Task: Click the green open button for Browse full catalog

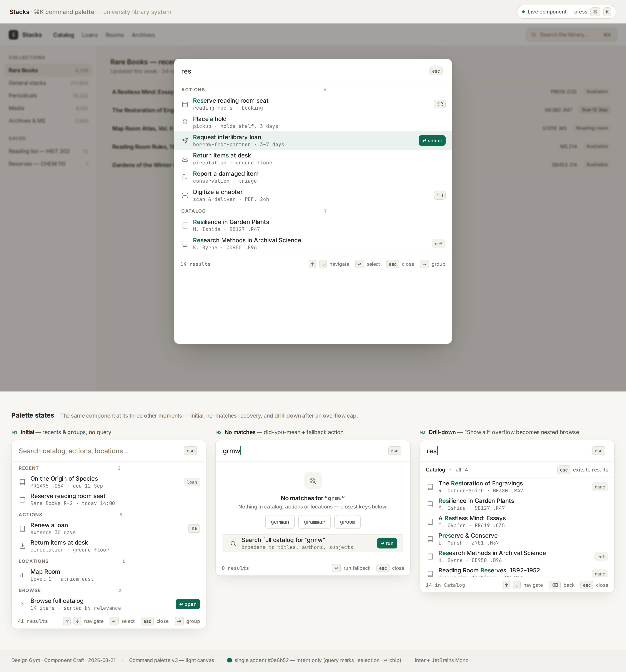Action: click(x=188, y=604)
